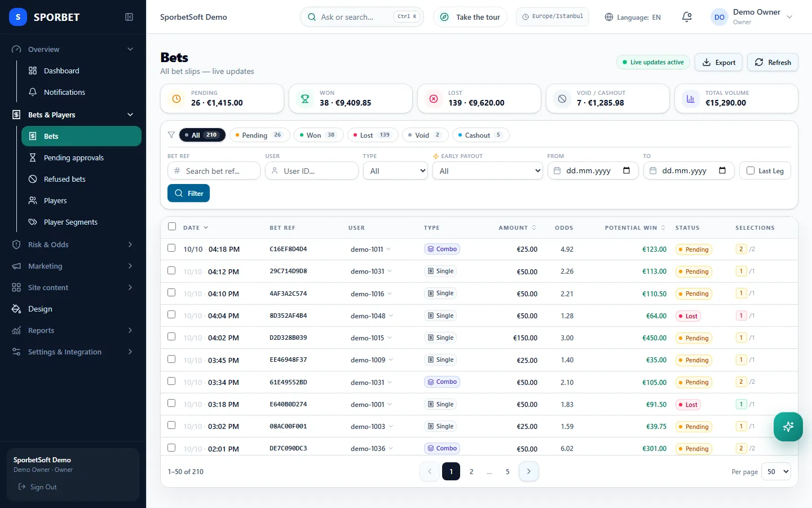Click the Refresh button
This screenshot has width=812, height=508.
point(773,62)
